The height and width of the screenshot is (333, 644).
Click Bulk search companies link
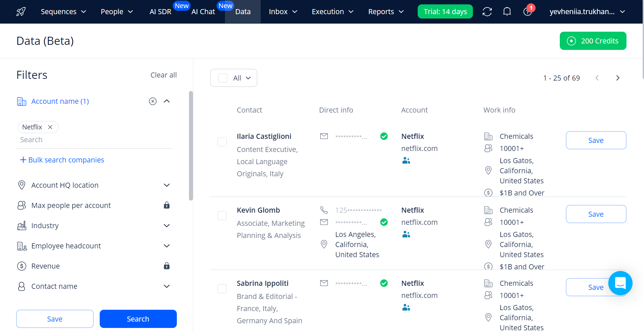[x=62, y=160]
